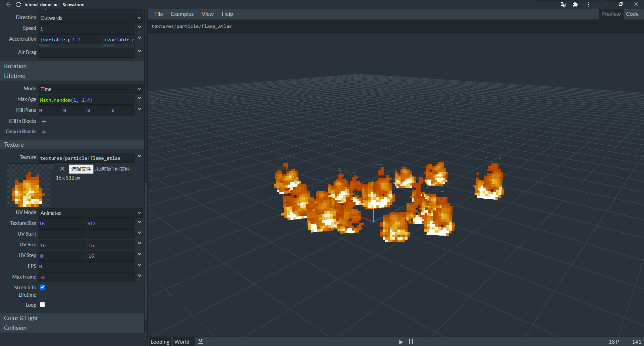Screen dimensions: 644x346
Task: Switch to the Code tab
Action: click(x=632, y=14)
